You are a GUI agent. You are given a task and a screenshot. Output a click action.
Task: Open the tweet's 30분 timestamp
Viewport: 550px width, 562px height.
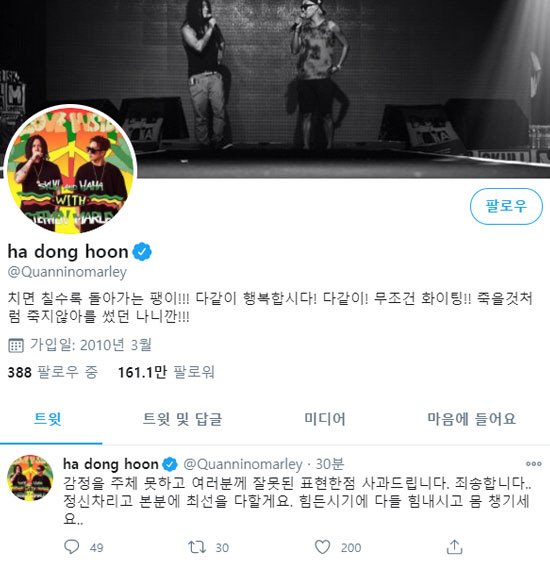pos(330,464)
